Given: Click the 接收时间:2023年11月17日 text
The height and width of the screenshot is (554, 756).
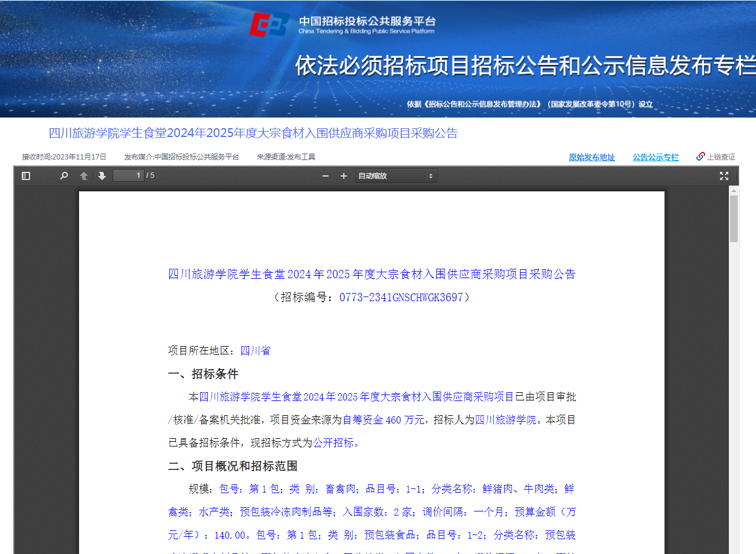Looking at the screenshot, I should (64, 157).
